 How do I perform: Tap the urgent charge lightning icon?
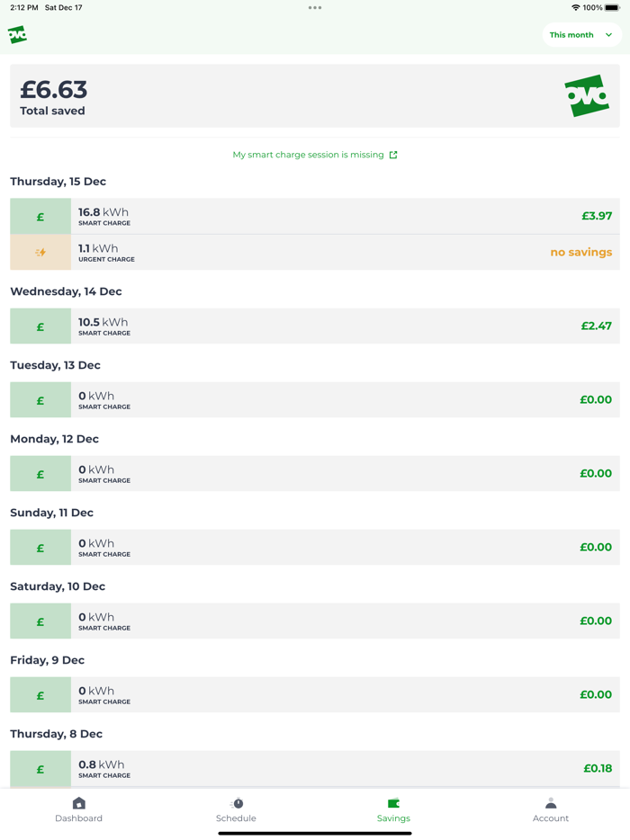pos(40,253)
